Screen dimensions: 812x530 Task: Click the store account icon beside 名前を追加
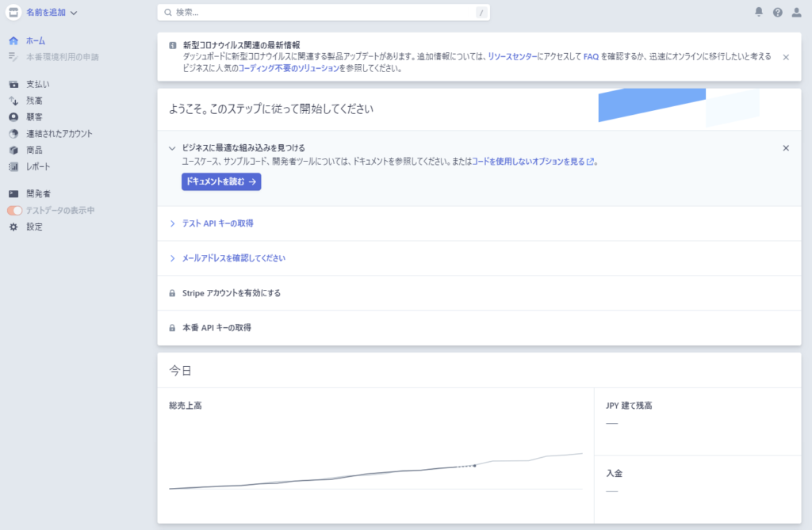tap(13, 13)
